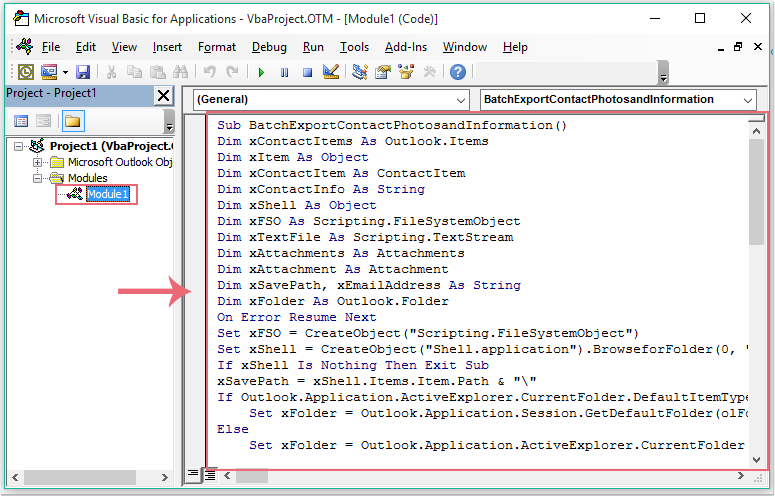Click the View Code icon in Project pane
Screen dimensions: 775x496
(21, 121)
